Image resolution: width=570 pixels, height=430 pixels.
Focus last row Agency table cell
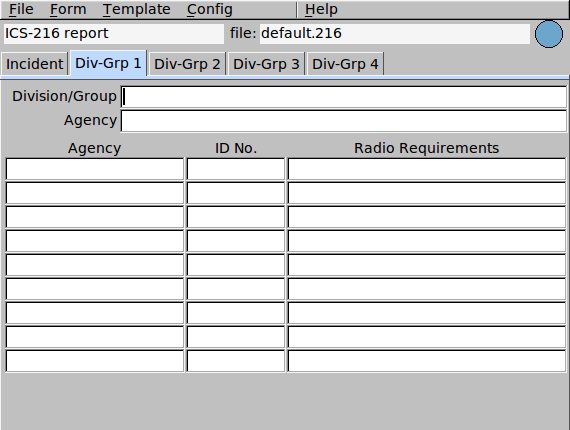95,361
